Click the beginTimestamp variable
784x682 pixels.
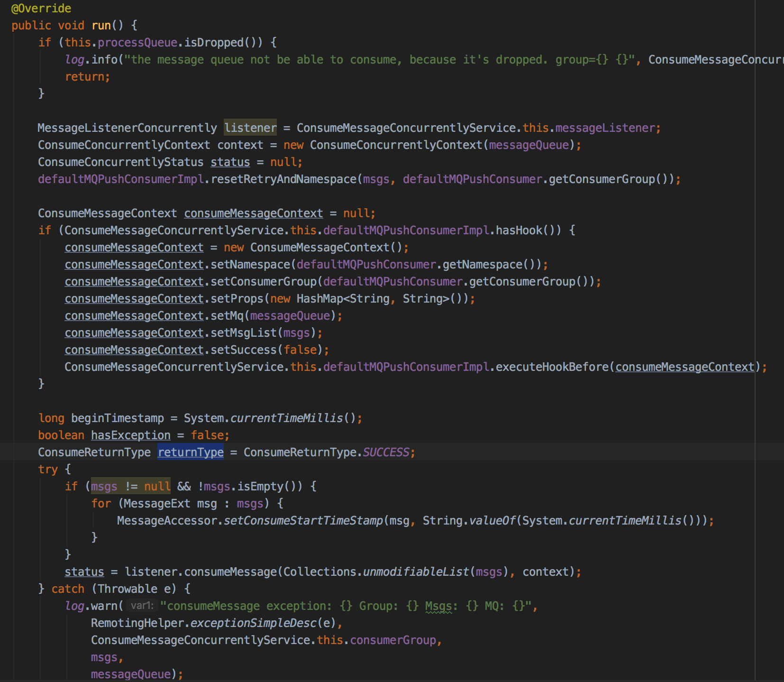click(x=118, y=418)
